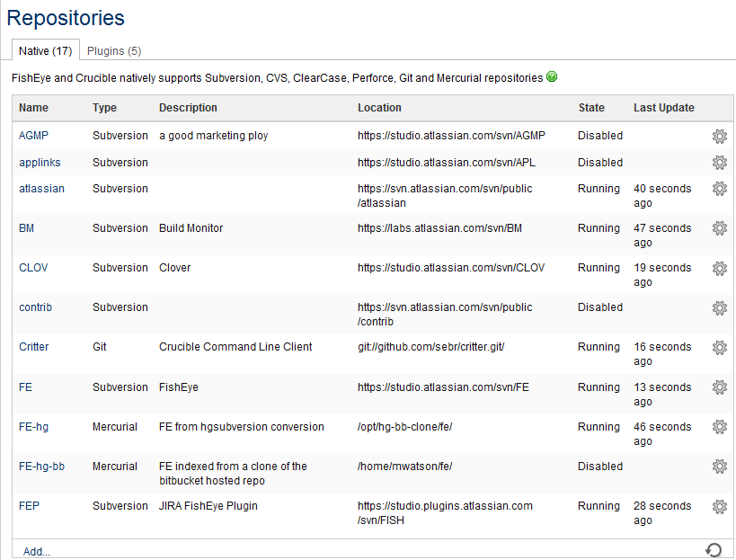The height and width of the screenshot is (560, 736).
Task: Click the Name column header
Action: (33, 108)
